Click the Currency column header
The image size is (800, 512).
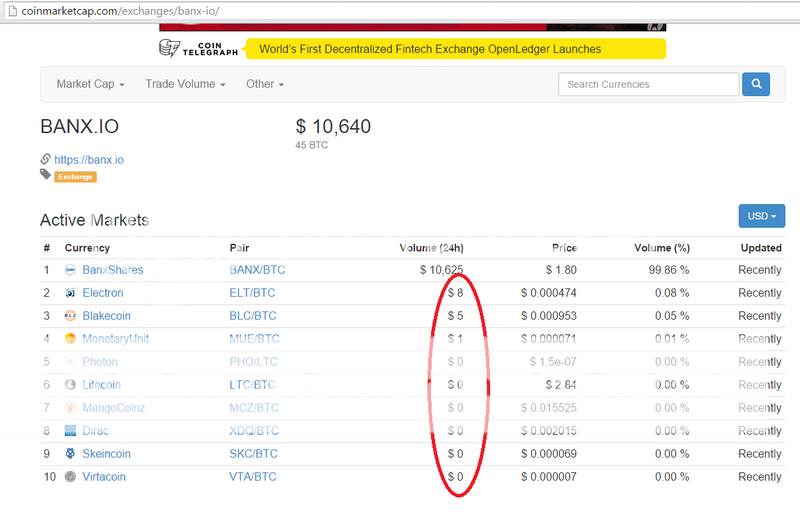pyautogui.click(x=87, y=248)
